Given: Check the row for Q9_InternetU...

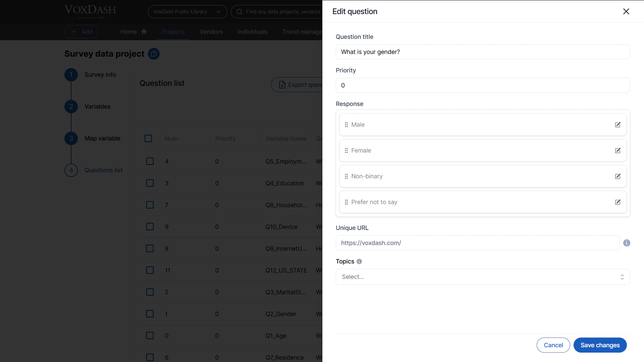Looking at the screenshot, I should pos(150,248).
